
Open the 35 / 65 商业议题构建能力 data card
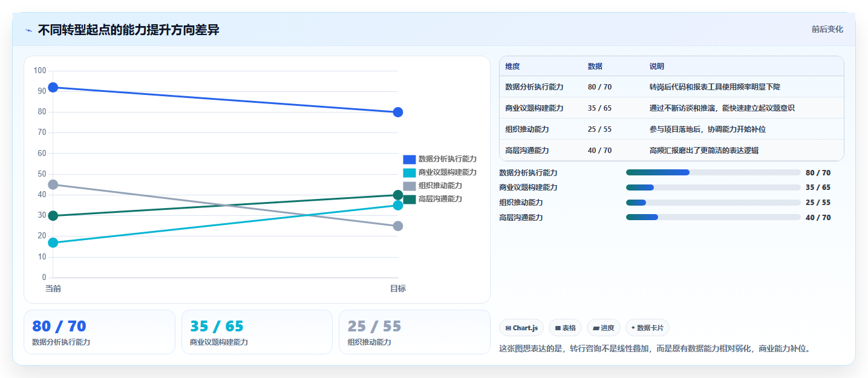click(257, 332)
